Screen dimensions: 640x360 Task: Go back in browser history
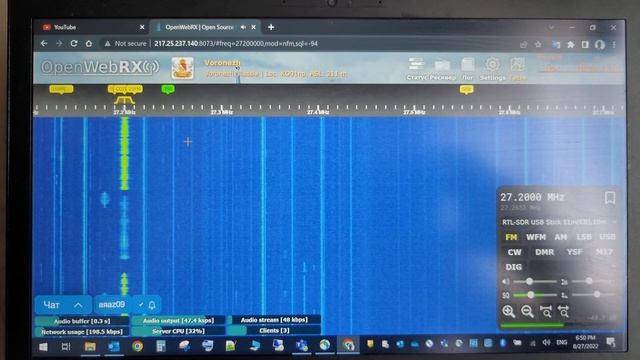click(44, 43)
